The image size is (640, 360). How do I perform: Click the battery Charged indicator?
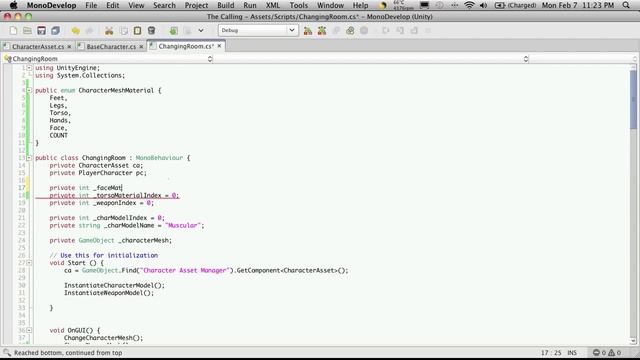click(515, 5)
